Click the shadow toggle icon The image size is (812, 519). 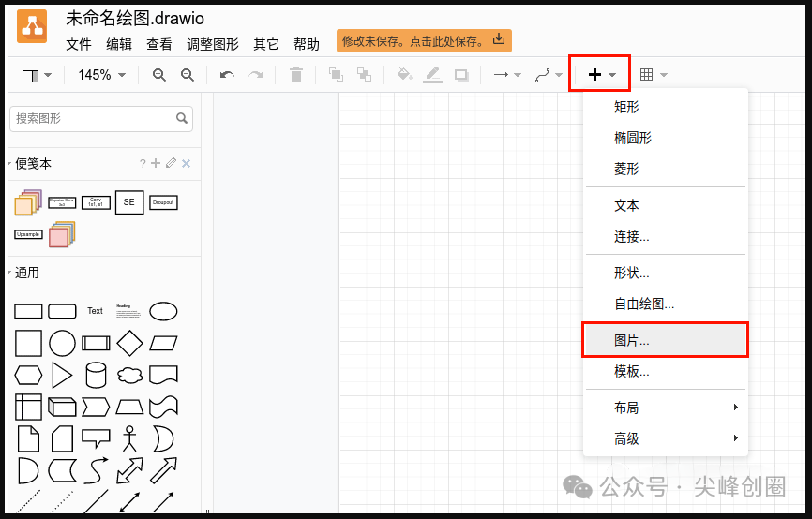461,75
